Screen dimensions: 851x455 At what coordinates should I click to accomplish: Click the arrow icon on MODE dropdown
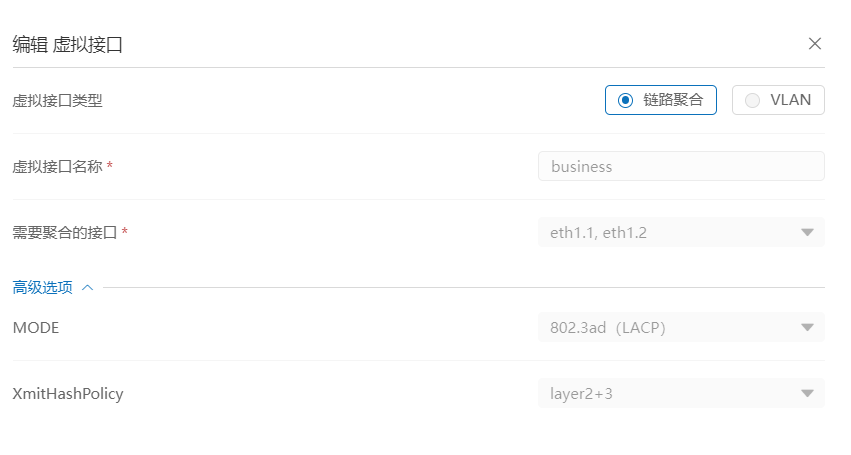pos(807,327)
